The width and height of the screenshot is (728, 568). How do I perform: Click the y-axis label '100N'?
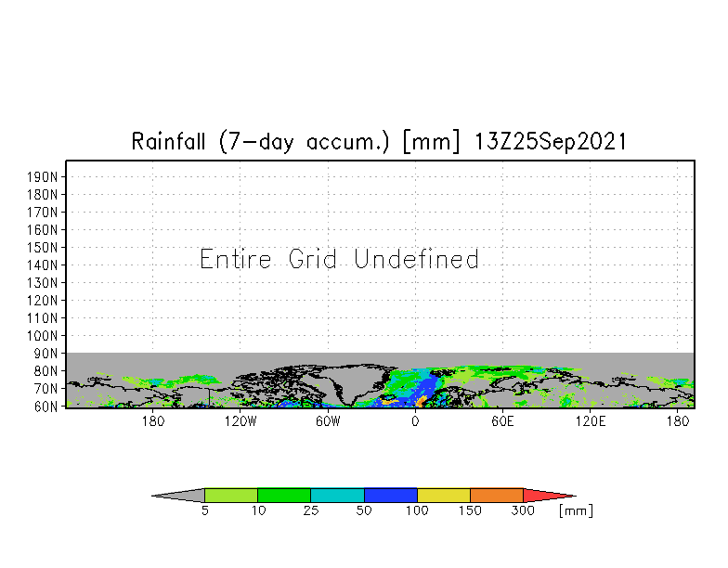point(43,336)
